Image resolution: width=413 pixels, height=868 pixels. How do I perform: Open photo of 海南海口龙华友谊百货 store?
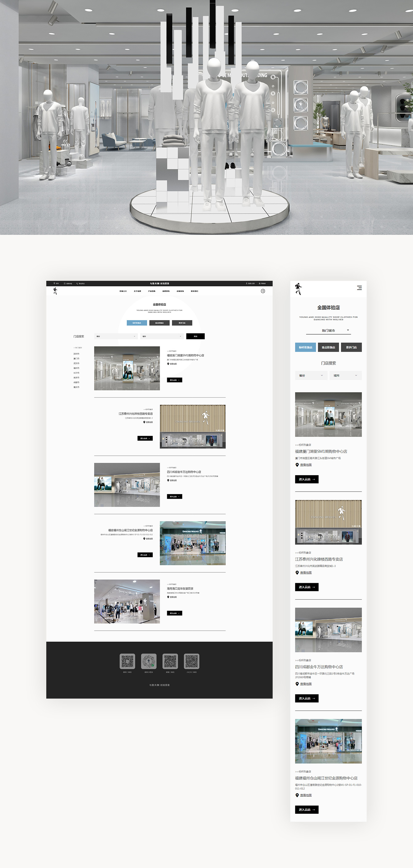coord(127,601)
